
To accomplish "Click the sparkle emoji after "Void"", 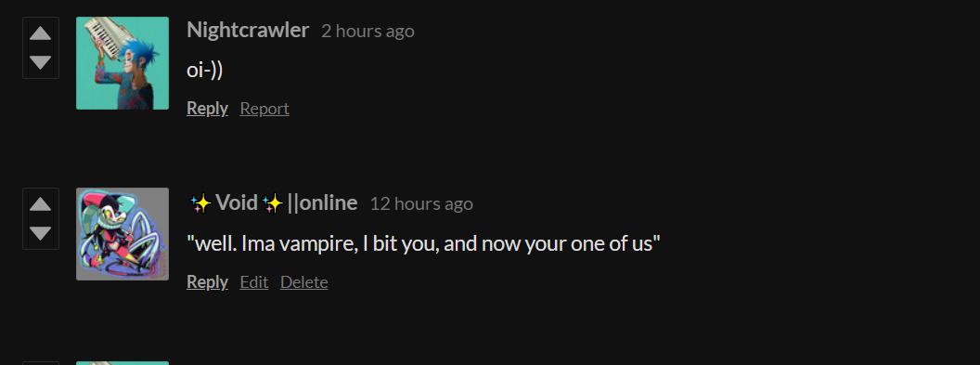I will pyautogui.click(x=273, y=203).
